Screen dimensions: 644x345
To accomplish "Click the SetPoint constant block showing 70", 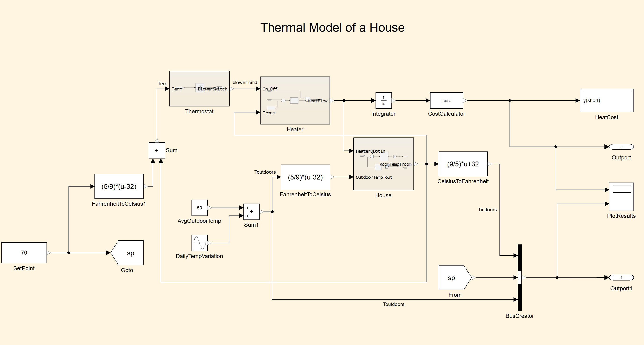I will point(24,253).
